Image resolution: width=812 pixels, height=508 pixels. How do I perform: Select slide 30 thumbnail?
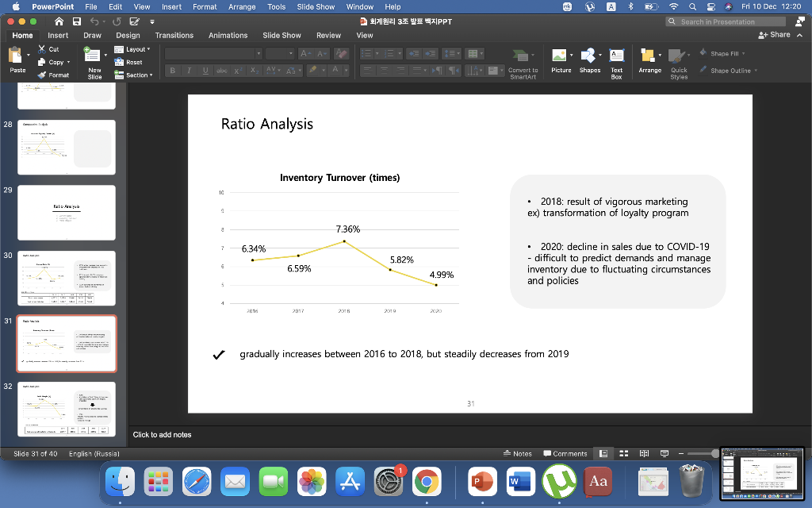point(67,279)
